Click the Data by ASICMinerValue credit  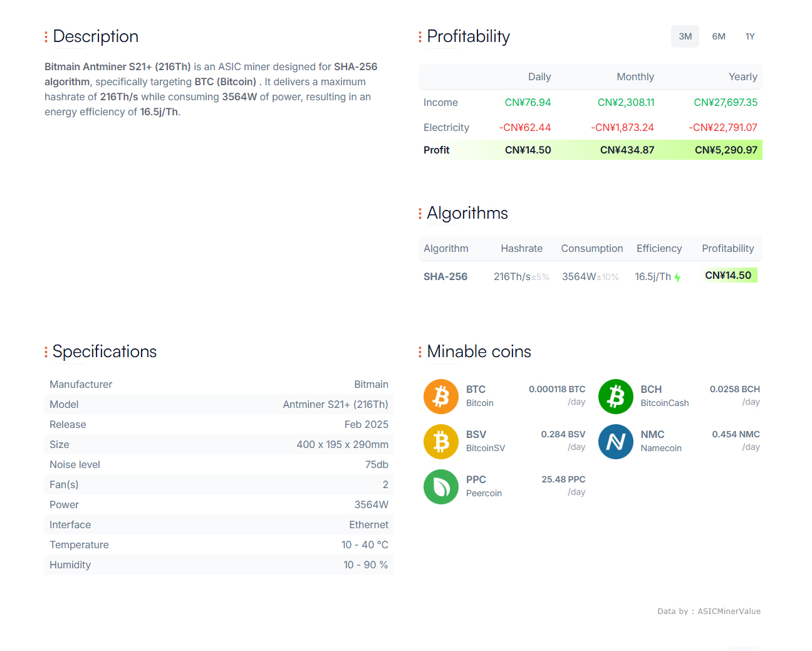[709, 611]
